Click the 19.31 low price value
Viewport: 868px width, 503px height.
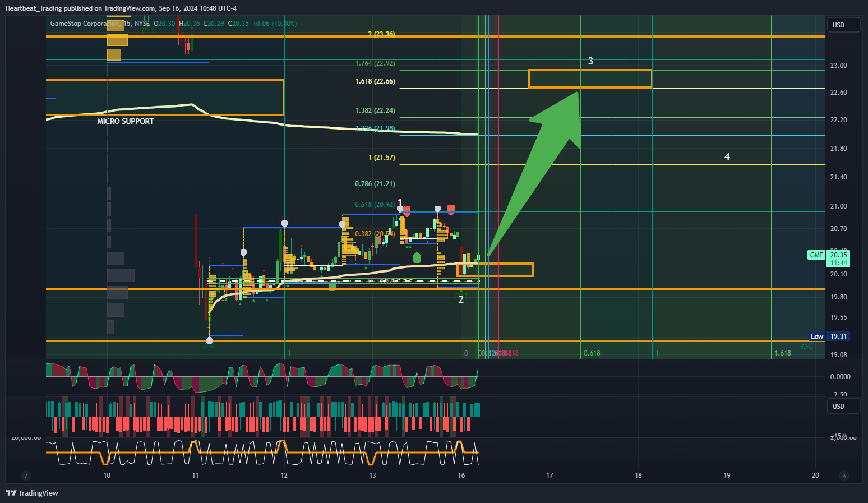[838, 336]
